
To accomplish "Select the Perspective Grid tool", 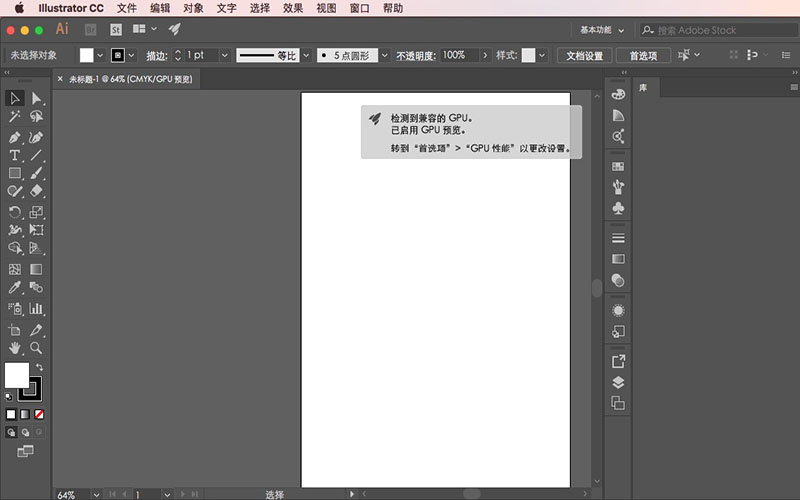I will coord(36,248).
